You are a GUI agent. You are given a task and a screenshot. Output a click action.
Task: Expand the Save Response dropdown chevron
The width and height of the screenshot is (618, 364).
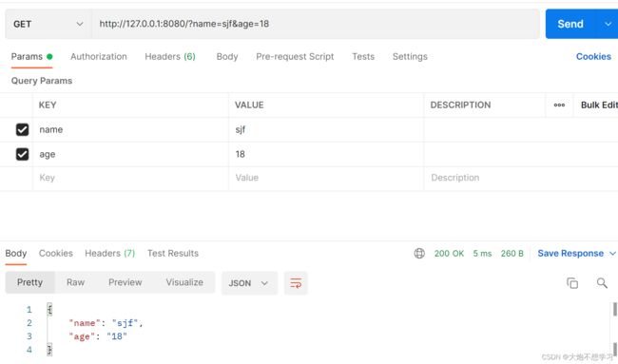(x=613, y=254)
